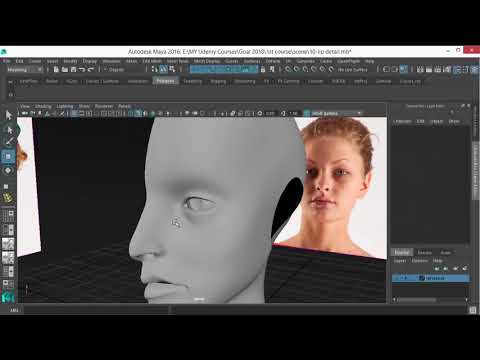Open the viewport Renderer menu
Image resolution: width=480 pixels, height=360 pixels.
tap(104, 106)
